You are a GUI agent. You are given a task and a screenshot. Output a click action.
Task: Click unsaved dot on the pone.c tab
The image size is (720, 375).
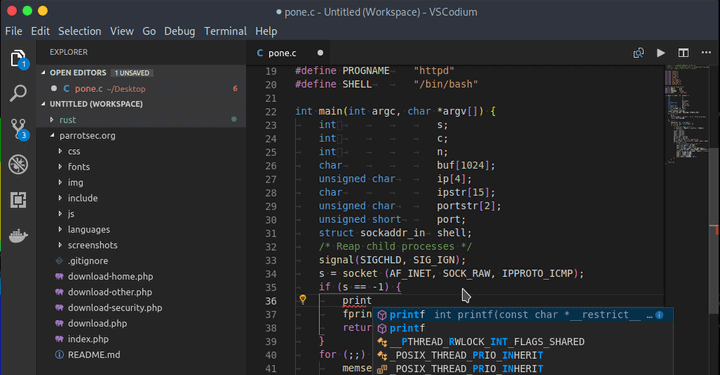pyautogui.click(x=320, y=53)
